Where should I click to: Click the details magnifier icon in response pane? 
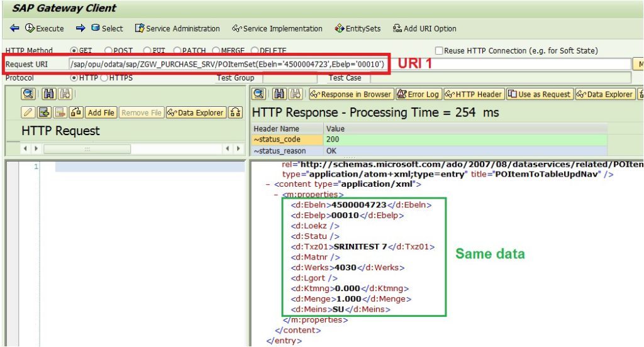point(259,94)
